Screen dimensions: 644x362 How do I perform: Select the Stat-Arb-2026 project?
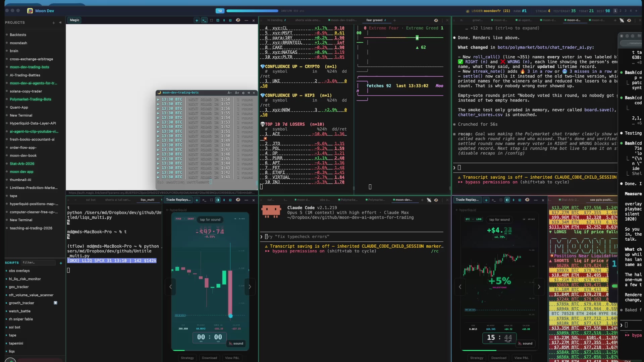[22, 164]
